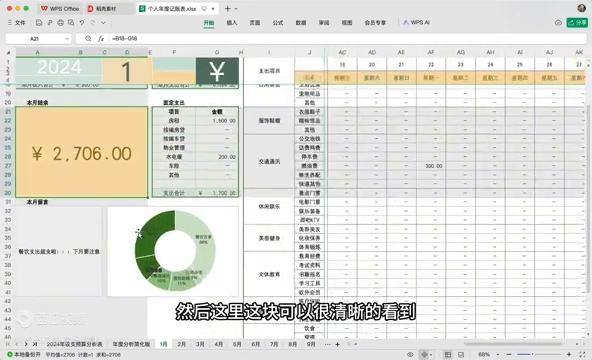Open the 文件 hamburger menu
The width and height of the screenshot is (592, 360).
[16, 23]
